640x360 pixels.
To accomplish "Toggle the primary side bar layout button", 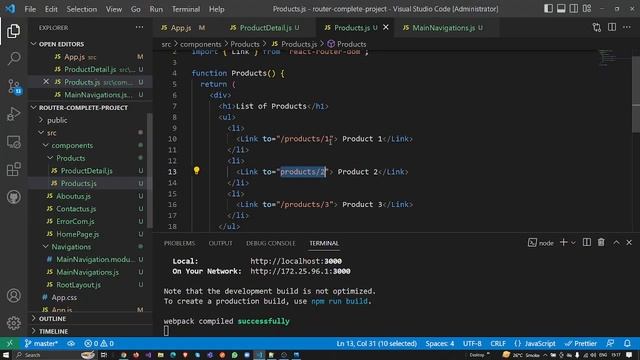I will coord(548,9).
